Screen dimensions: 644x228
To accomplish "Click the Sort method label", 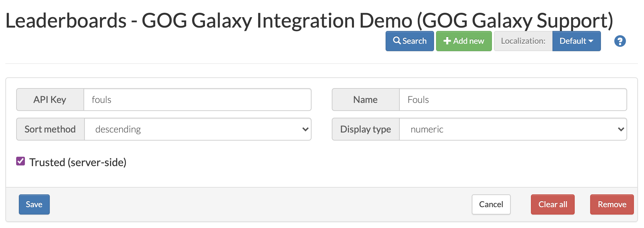I will (x=50, y=129).
